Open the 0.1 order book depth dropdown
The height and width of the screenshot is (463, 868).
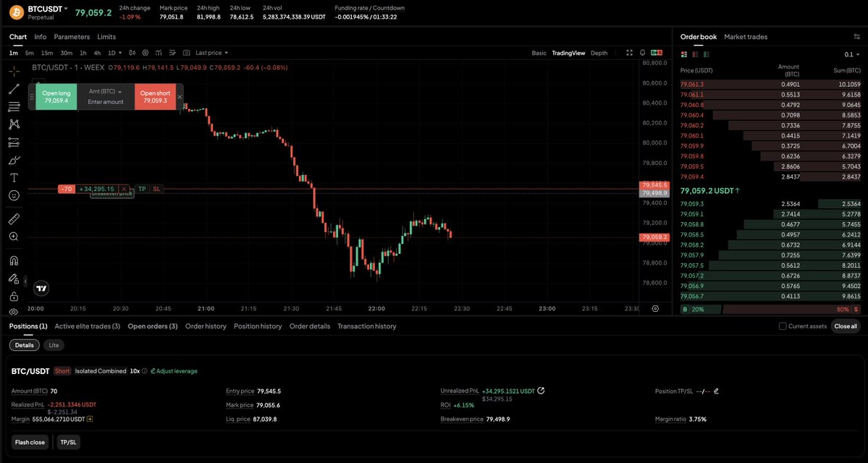tap(851, 54)
